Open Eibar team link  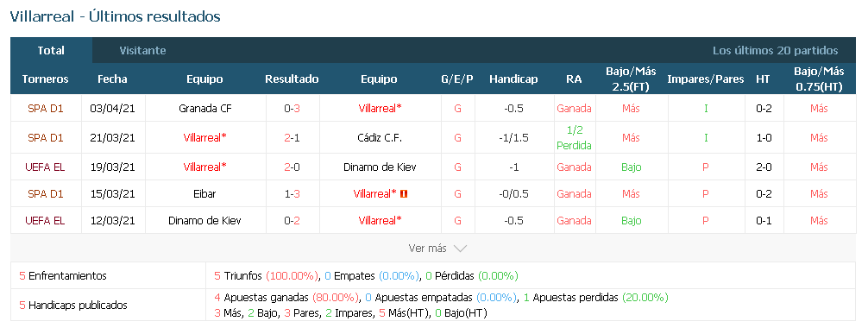(x=204, y=194)
